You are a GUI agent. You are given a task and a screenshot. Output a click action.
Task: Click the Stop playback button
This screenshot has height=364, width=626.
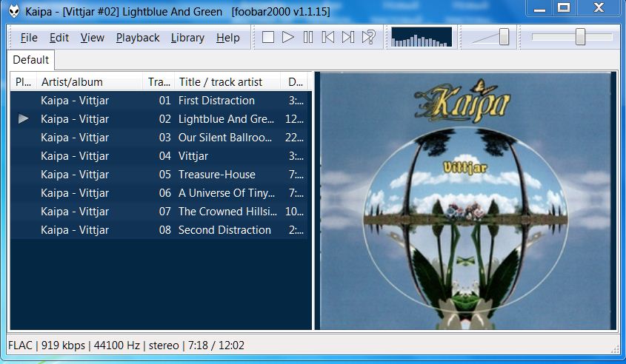pyautogui.click(x=268, y=37)
